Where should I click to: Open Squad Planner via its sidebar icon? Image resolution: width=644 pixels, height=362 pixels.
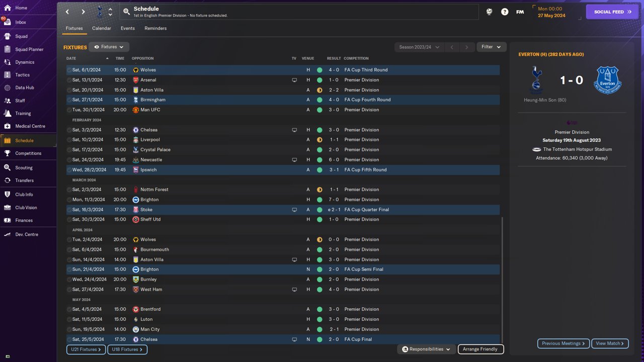pos(7,49)
